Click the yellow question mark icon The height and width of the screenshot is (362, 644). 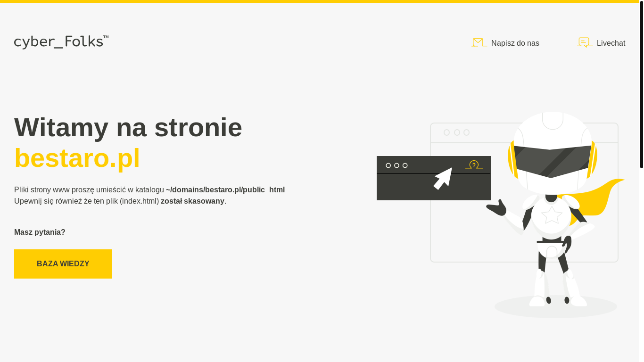click(x=474, y=165)
